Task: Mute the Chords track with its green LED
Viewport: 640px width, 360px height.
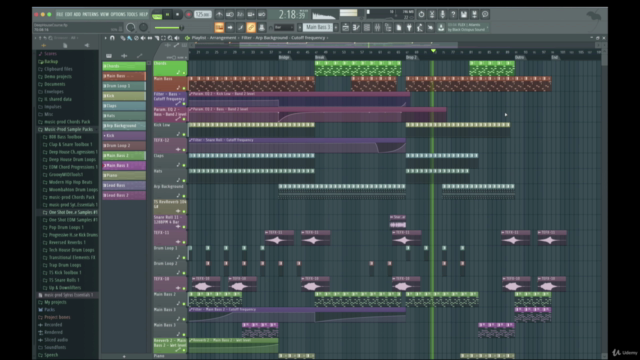Action: coord(184,73)
